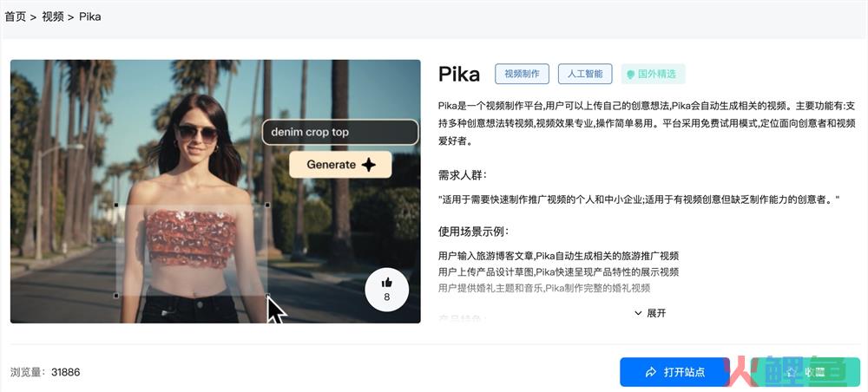Click the sparkle icon on Generate
The image size is (868, 392).
click(x=369, y=165)
